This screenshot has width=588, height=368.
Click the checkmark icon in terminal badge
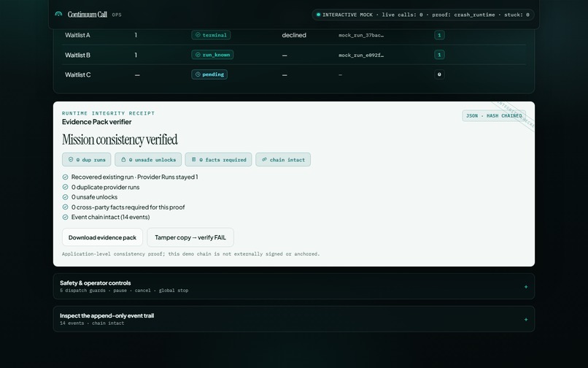[198, 35]
